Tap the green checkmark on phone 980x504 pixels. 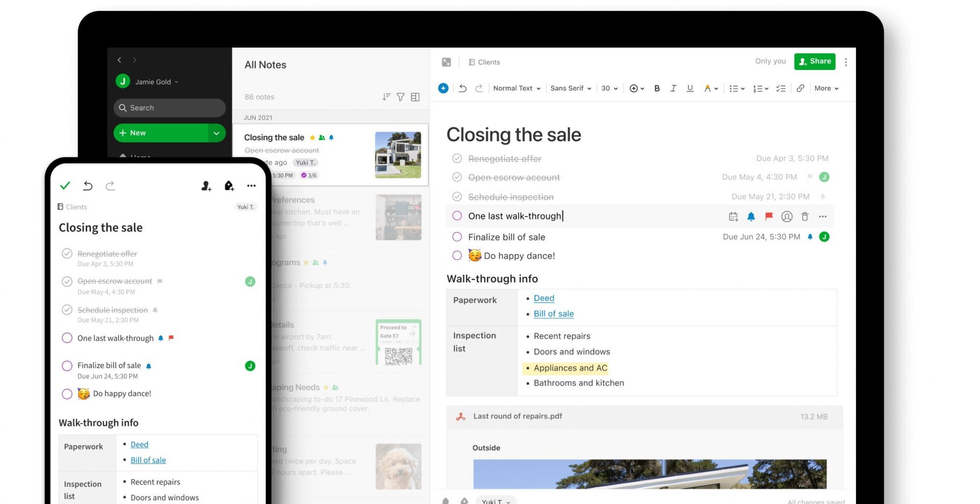tap(65, 185)
